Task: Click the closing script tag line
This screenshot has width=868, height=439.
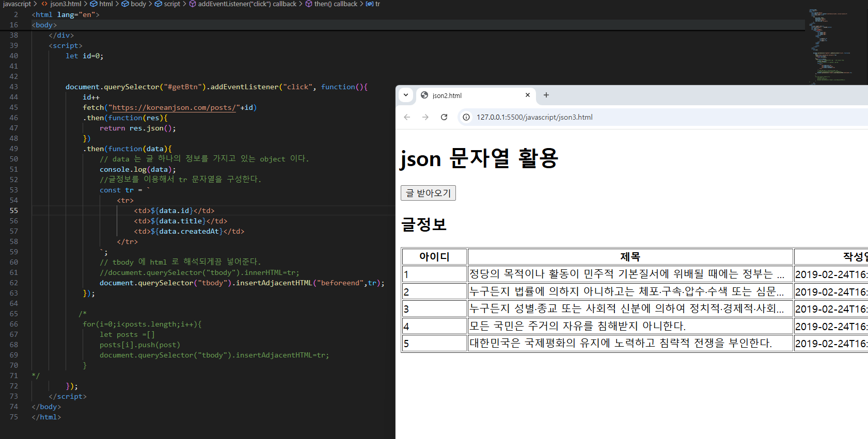Action: pos(68,396)
